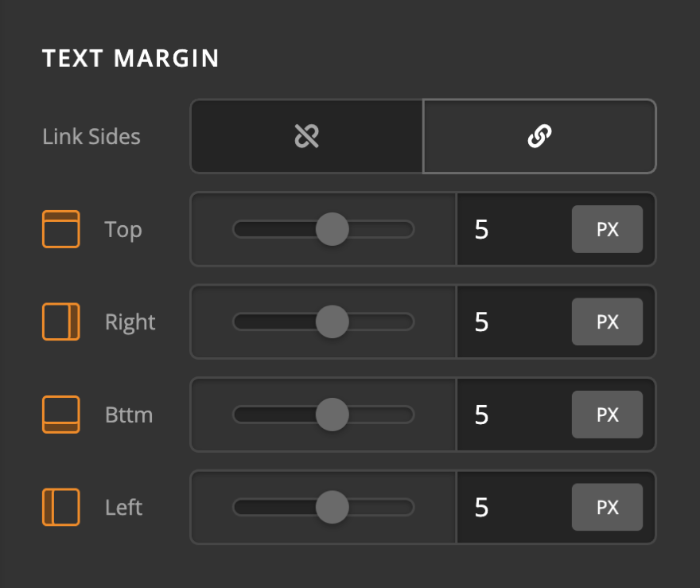Click the Bttm margin side icon
Viewport: 700px width, 588px height.
[60, 415]
